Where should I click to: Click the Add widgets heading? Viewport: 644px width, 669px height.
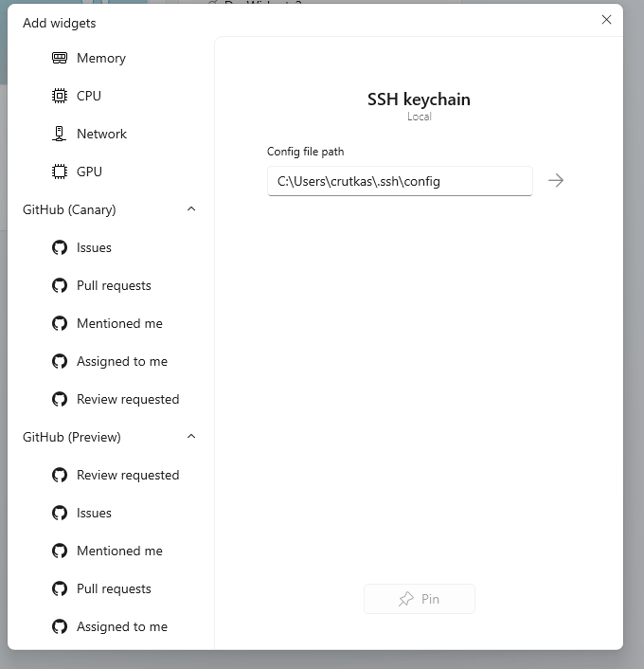[60, 23]
